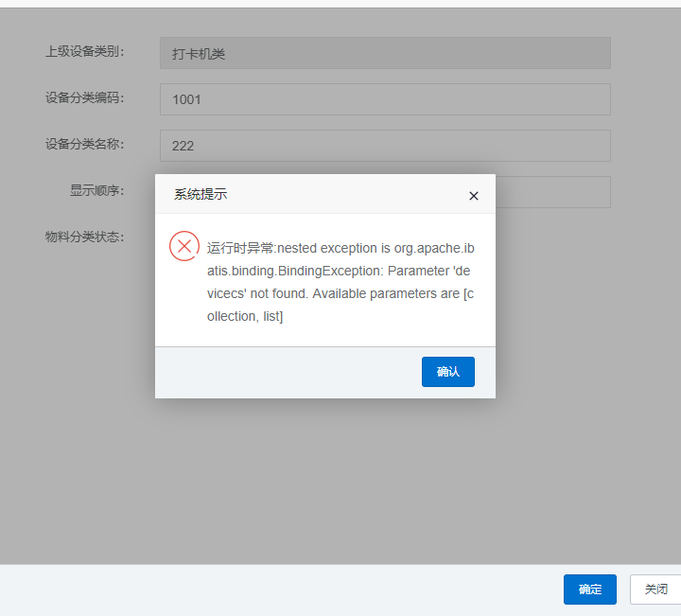Click the runtime exception message text

tap(340, 282)
